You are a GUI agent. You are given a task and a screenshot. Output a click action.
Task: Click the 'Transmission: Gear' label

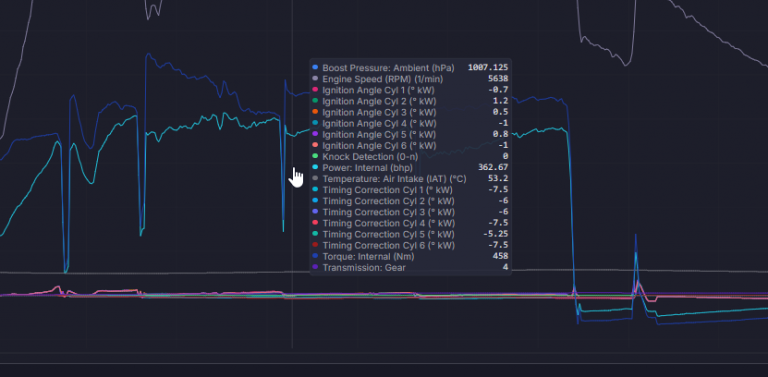(364, 268)
